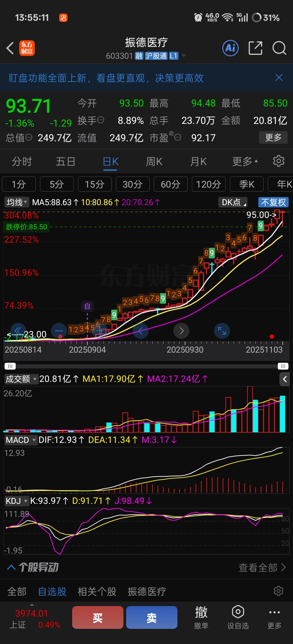Tap the 总值 info icon
293x644 pixels.
(x=29, y=137)
